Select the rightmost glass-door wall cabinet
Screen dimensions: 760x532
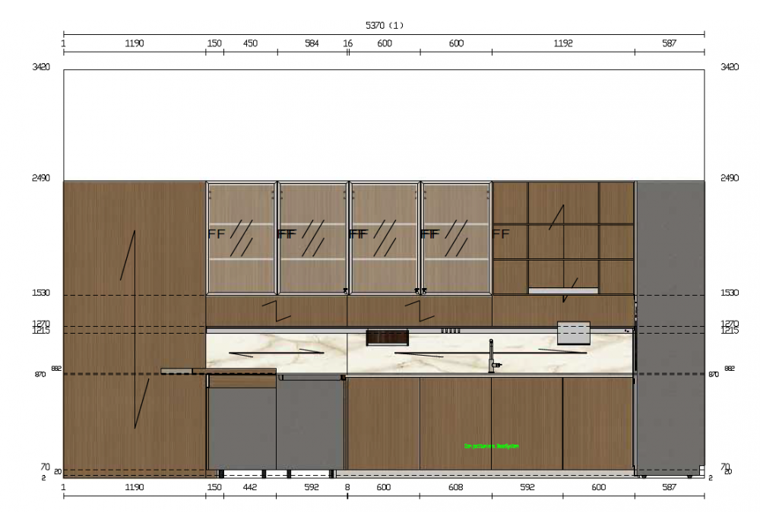click(x=456, y=238)
